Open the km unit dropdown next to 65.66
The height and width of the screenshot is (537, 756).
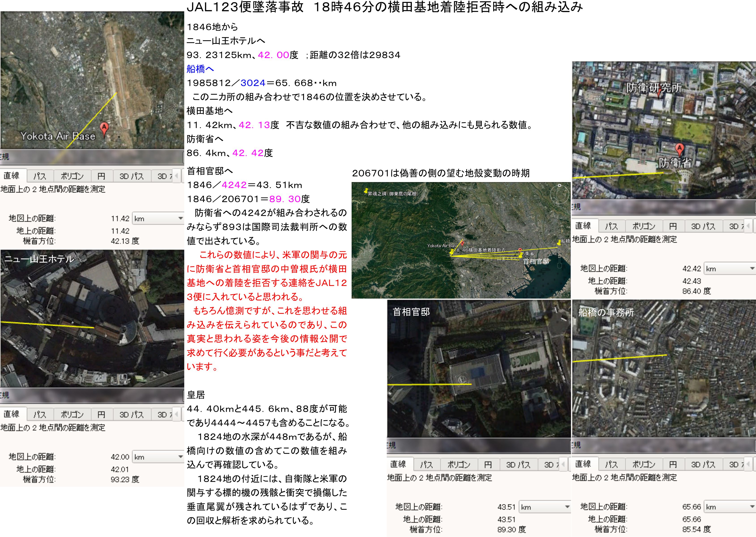coord(752,507)
